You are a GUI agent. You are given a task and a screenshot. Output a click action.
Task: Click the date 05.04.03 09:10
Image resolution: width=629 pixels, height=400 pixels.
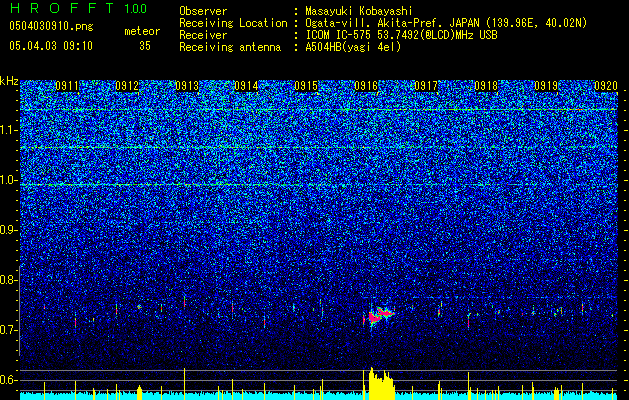[x=51, y=46]
